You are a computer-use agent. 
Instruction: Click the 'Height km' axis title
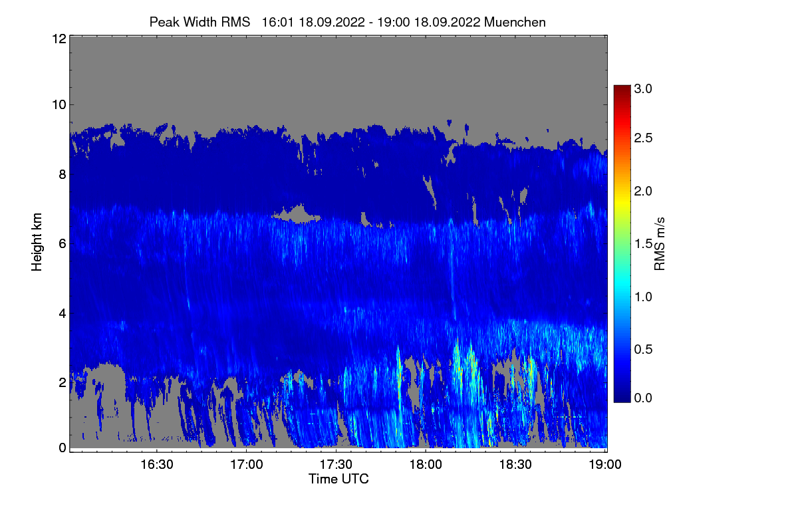click(x=37, y=243)
